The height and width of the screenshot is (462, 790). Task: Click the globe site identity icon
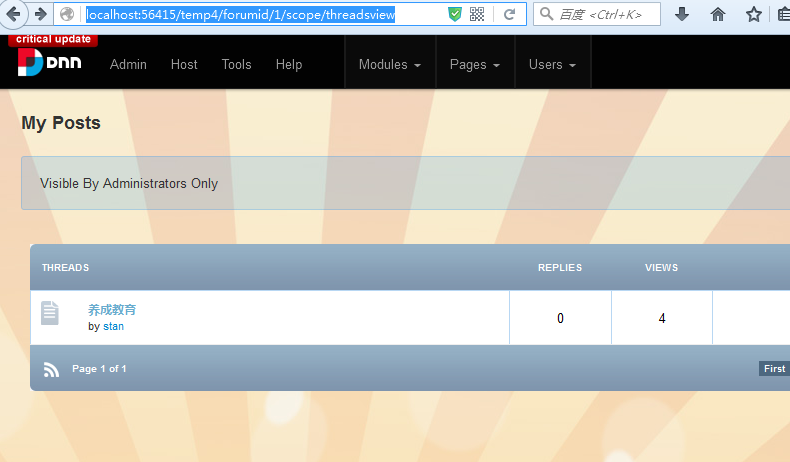(x=67, y=14)
